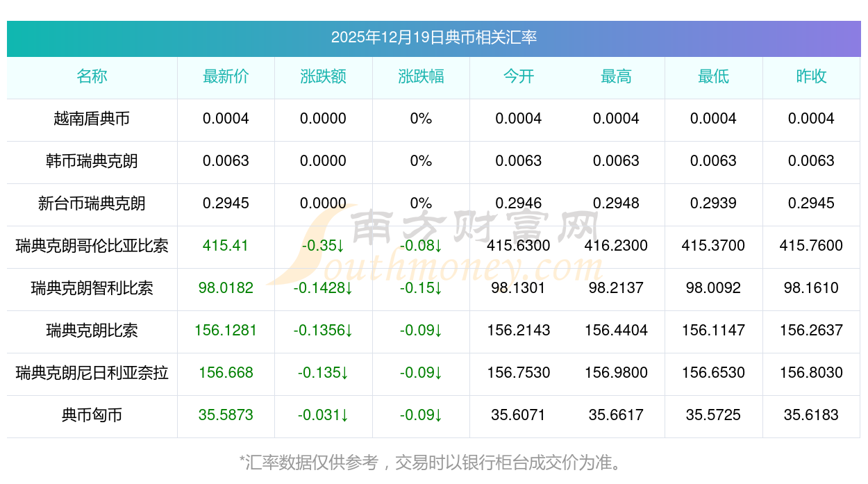
Task: Click the change value -0.1428↓
Action: point(324,288)
